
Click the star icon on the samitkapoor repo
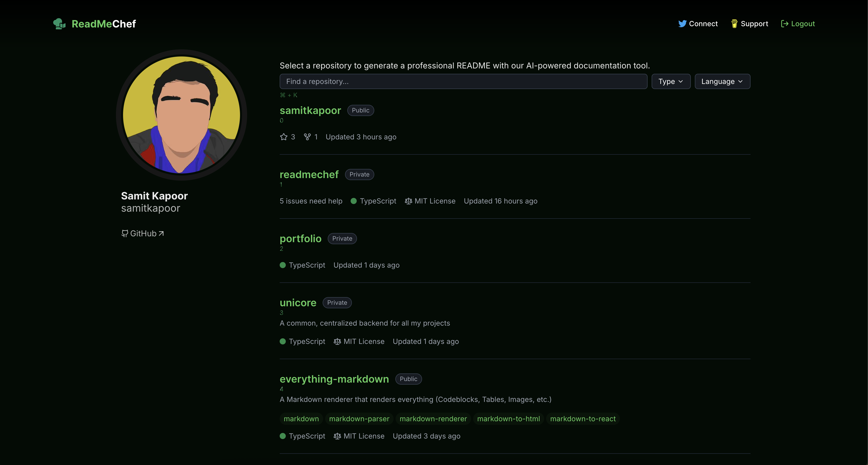click(284, 137)
